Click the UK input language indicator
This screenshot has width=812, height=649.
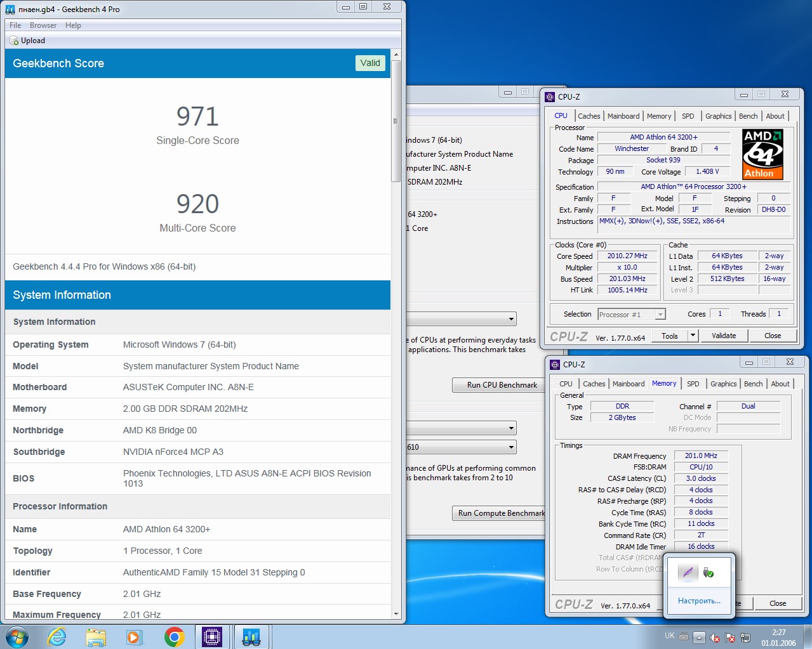(670, 636)
